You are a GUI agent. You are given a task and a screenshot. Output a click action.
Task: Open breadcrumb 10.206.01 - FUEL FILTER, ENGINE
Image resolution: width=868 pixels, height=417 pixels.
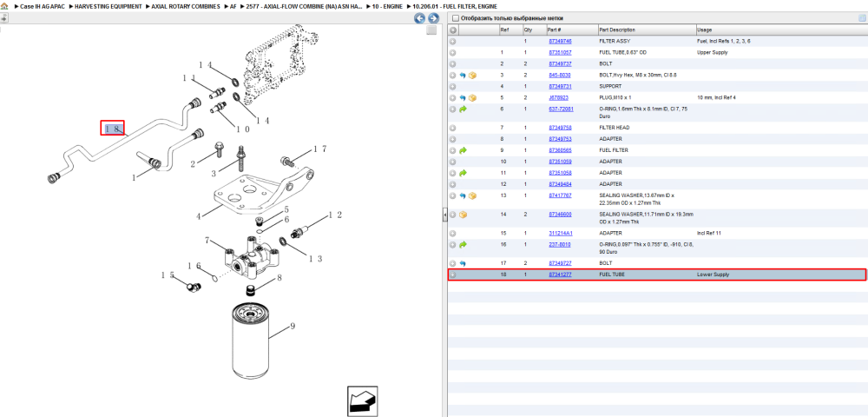[455, 7]
